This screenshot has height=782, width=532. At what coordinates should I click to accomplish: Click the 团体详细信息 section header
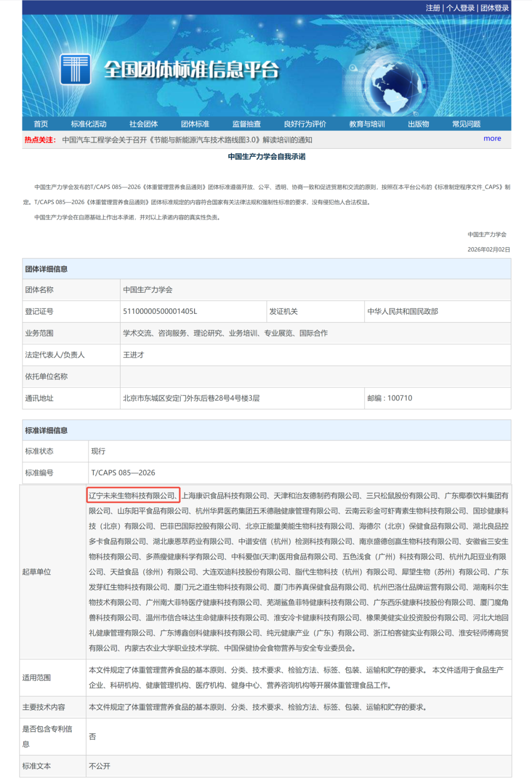[46, 269]
